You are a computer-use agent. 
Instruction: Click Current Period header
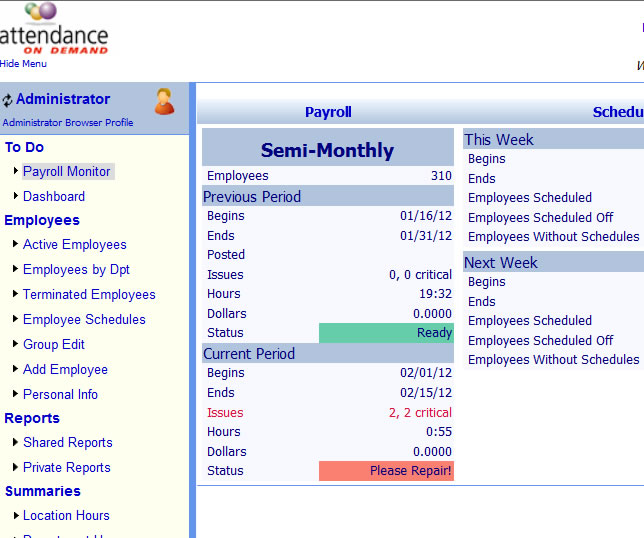point(328,353)
